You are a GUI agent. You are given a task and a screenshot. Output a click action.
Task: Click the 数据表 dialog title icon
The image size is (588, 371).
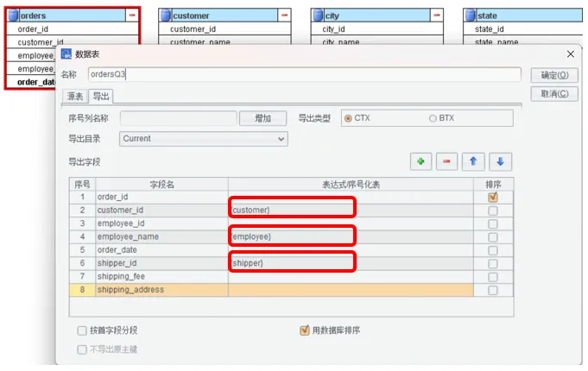(66, 54)
